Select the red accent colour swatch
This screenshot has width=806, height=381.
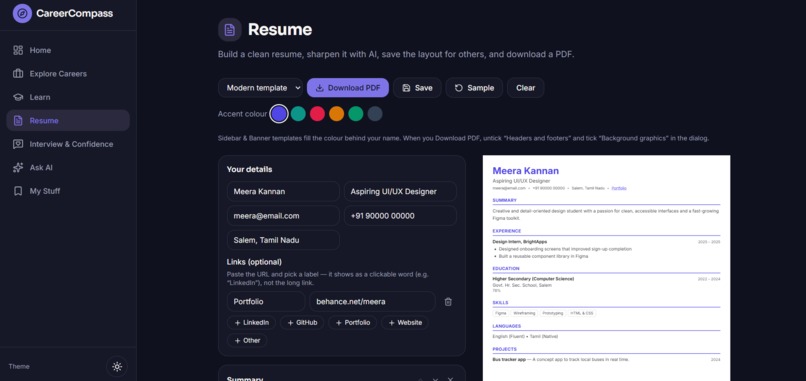pyautogui.click(x=317, y=114)
